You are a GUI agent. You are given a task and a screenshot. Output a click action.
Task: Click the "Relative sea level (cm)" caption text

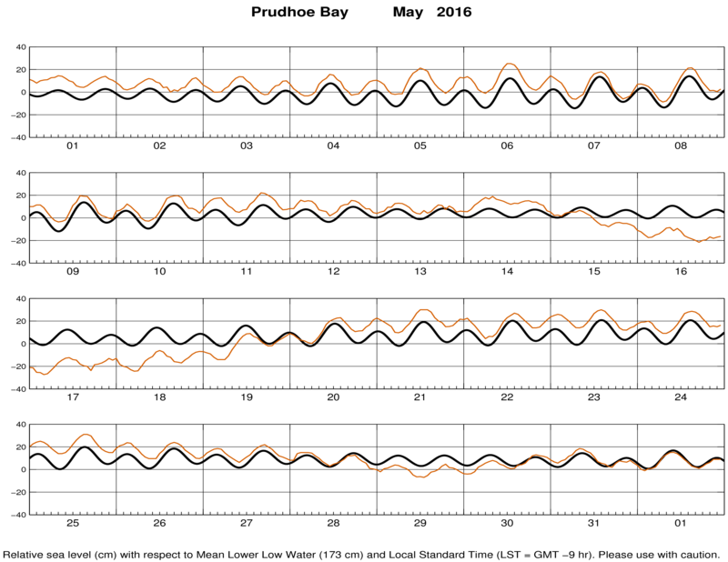(x=59, y=555)
